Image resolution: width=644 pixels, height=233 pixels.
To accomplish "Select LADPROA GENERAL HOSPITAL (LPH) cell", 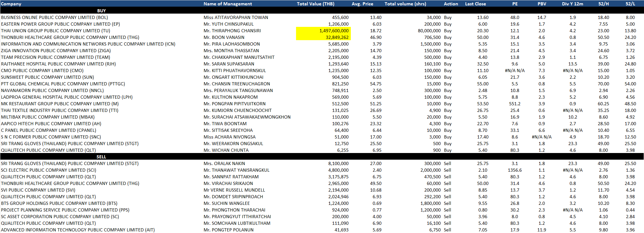I will 67,97.
